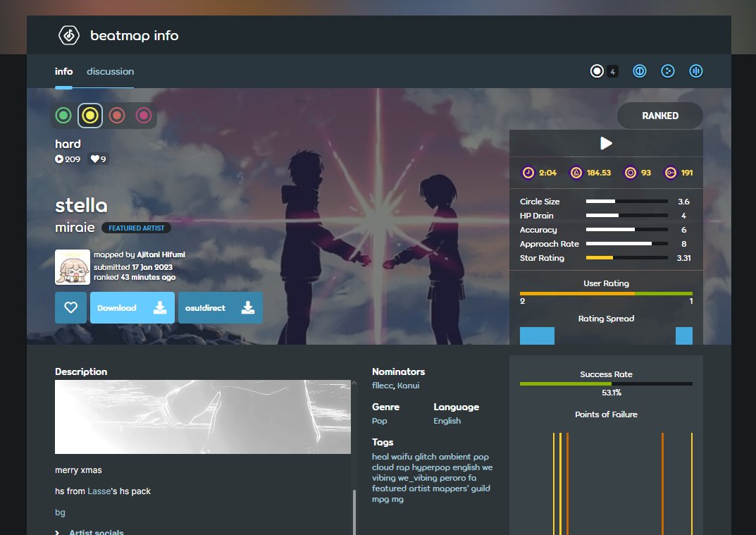The image size is (756, 535).
Task: Select the osu! standard mode icon
Action: coord(597,71)
